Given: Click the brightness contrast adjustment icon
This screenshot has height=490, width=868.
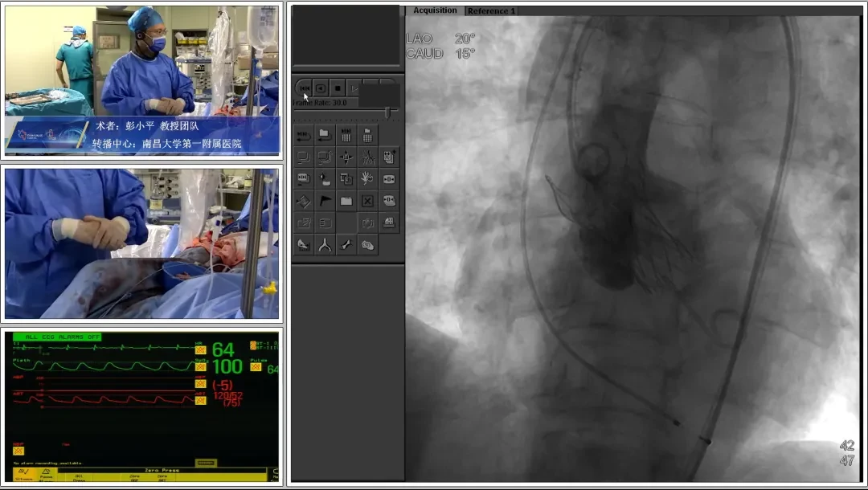Looking at the screenshot, I should [303, 201].
